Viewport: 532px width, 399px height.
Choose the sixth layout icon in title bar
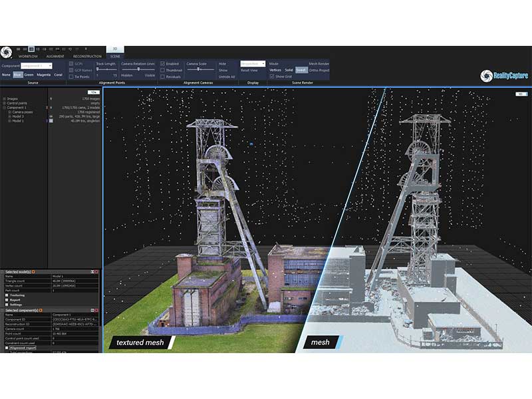[51, 49]
